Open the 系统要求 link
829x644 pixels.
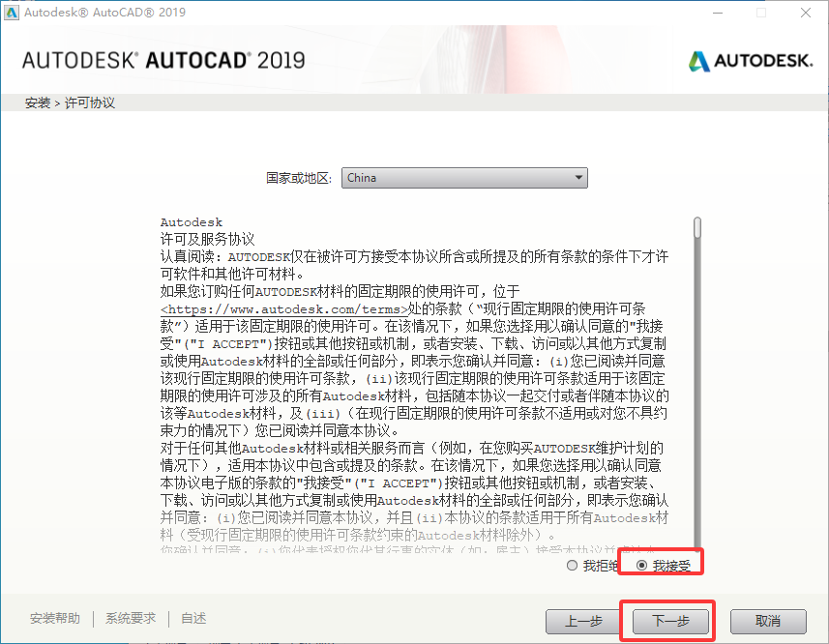coord(131,619)
